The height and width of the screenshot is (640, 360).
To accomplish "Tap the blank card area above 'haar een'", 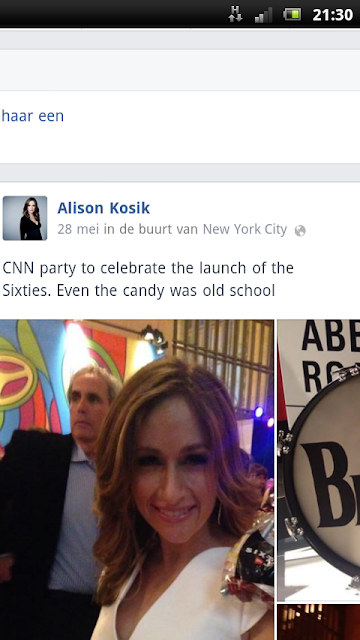I will tap(180, 70).
